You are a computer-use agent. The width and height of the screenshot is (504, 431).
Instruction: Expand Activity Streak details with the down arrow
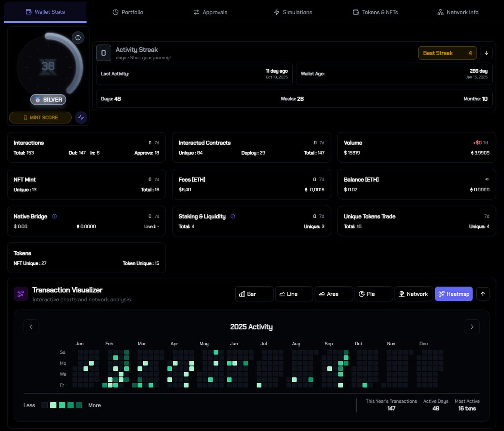(486, 53)
